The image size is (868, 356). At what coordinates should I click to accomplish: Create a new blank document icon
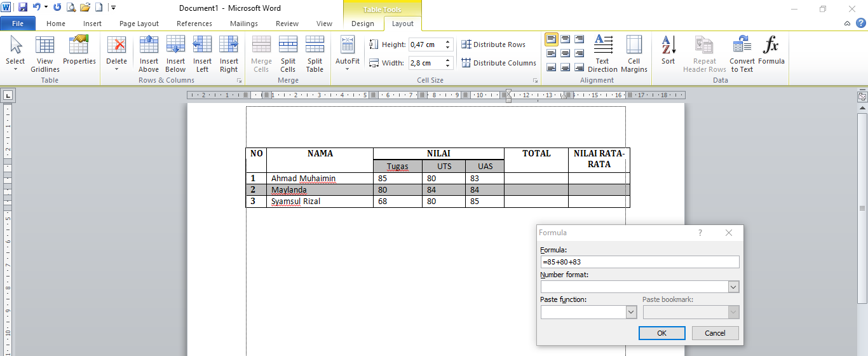[x=98, y=8]
